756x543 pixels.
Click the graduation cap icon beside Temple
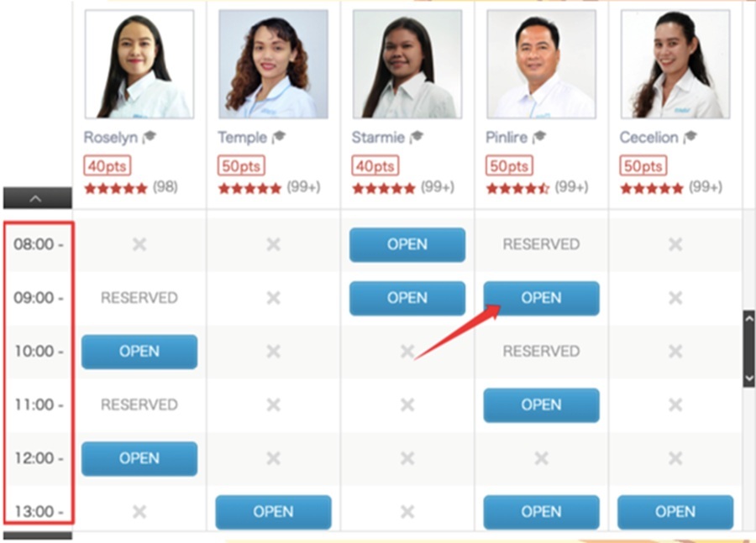click(x=279, y=138)
